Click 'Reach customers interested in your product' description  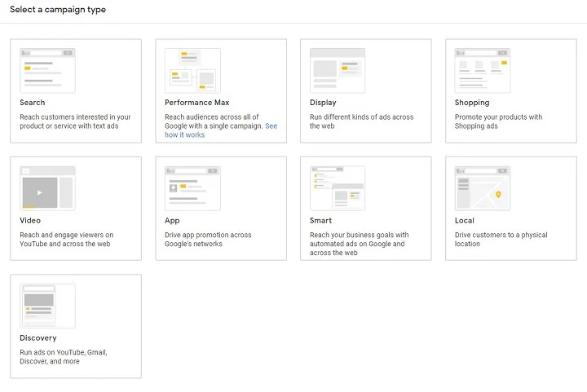tap(75, 121)
